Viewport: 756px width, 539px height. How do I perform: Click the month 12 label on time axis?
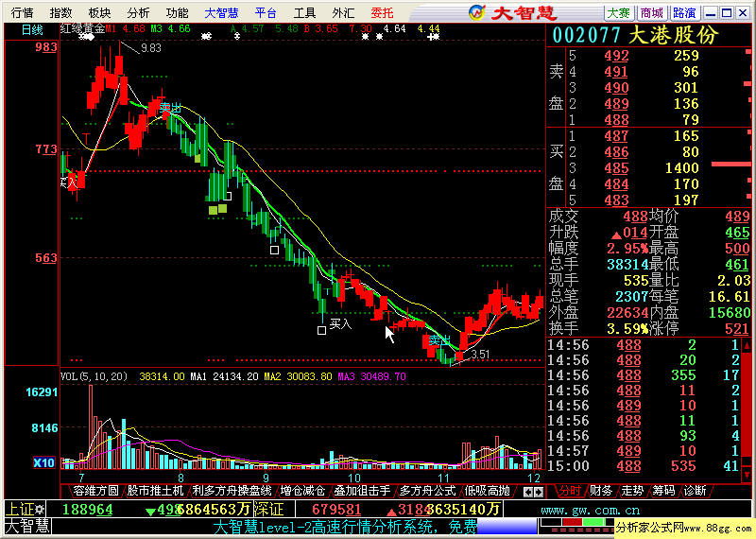534,478
